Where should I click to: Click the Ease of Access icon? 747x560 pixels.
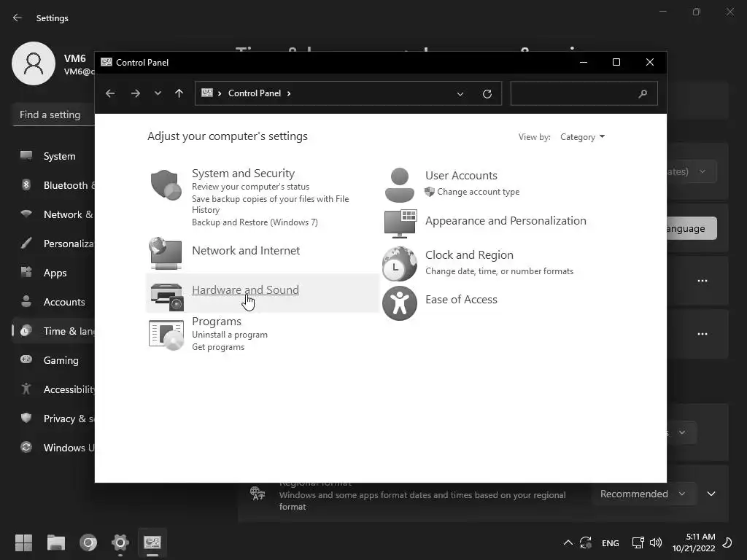tap(399, 303)
